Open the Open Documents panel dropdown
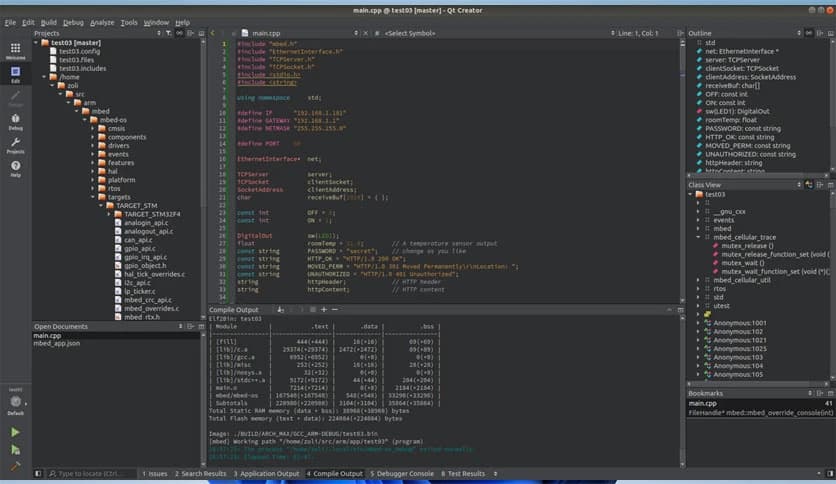The height and width of the screenshot is (484, 836). pos(180,326)
